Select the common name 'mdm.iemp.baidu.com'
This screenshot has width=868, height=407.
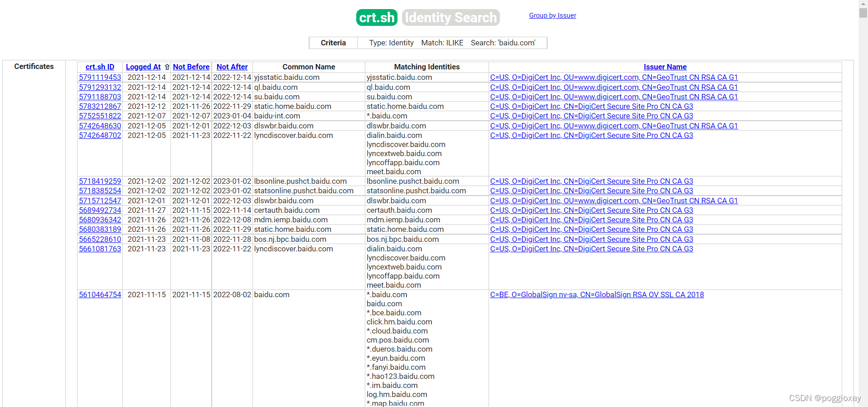coord(291,220)
